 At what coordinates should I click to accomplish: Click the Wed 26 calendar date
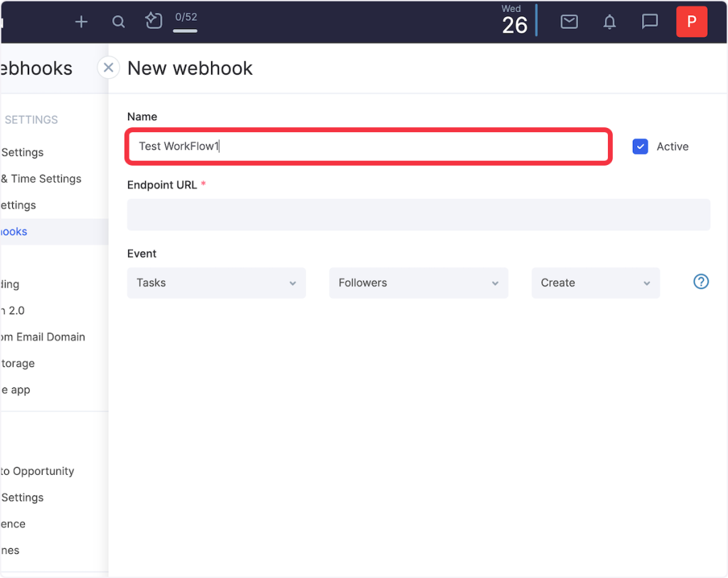click(x=513, y=21)
